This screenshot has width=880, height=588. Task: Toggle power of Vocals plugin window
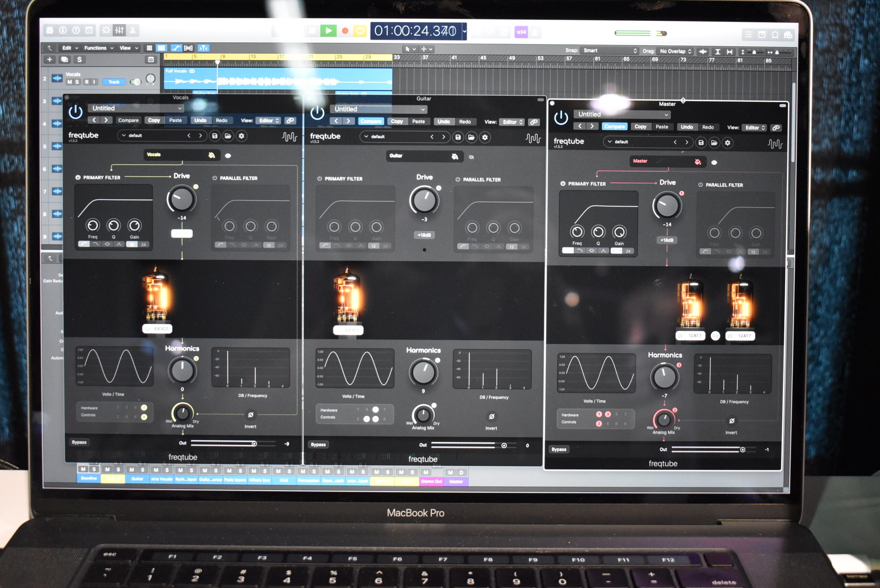coord(75,111)
